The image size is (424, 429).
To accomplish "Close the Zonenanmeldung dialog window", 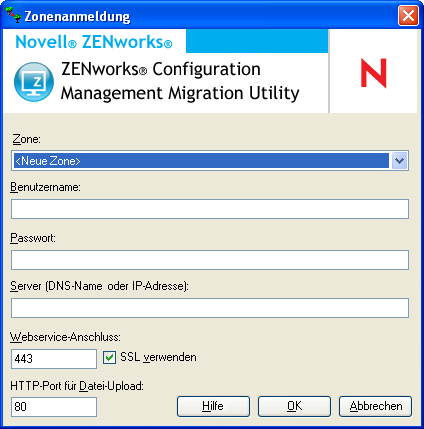I will click(x=408, y=15).
